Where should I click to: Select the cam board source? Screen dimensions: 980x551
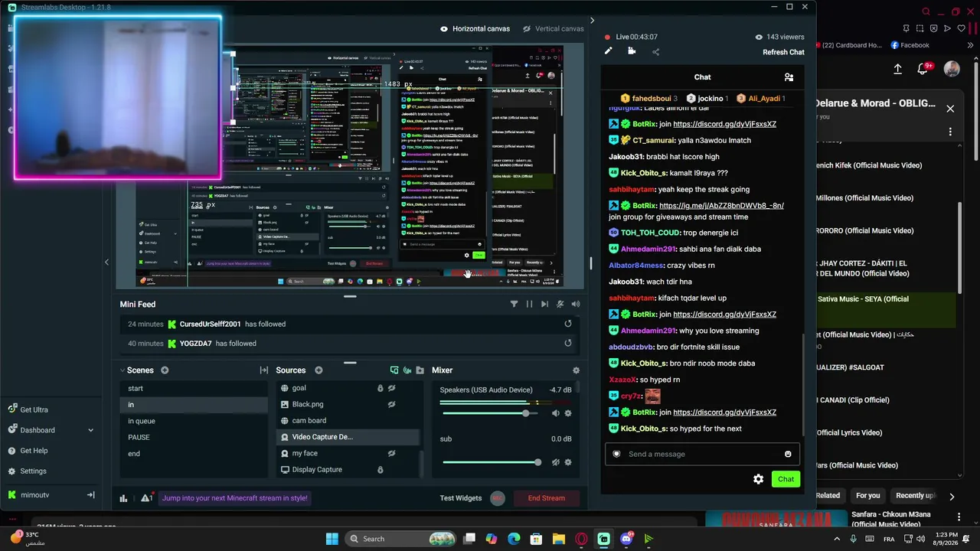coord(348,420)
